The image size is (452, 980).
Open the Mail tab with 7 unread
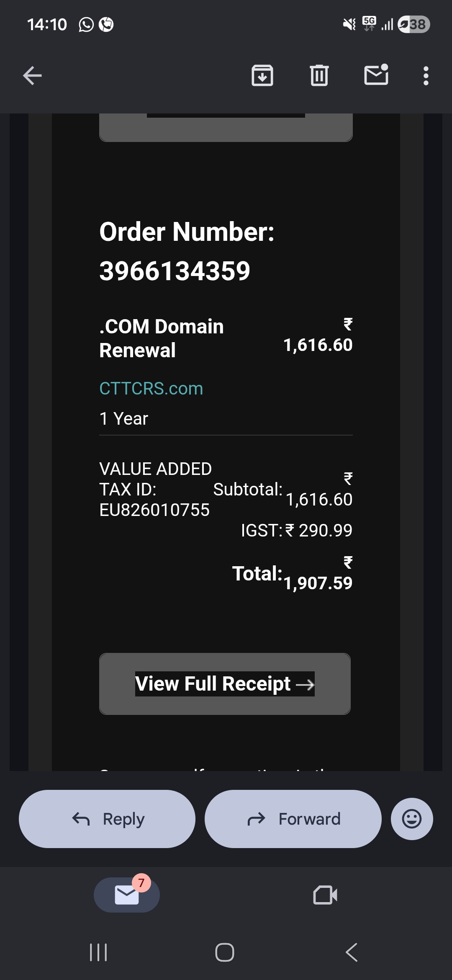(127, 895)
